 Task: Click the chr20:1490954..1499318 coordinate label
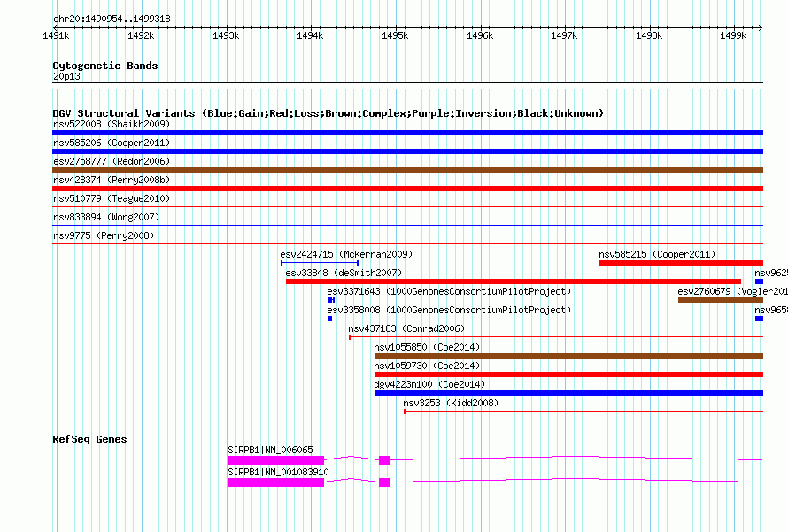[x=112, y=19]
